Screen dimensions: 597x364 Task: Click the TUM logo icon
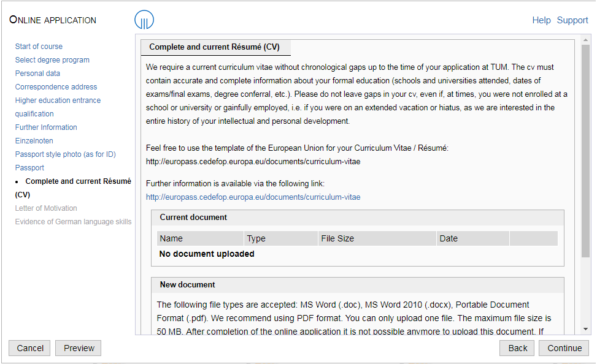pyautogui.click(x=144, y=20)
